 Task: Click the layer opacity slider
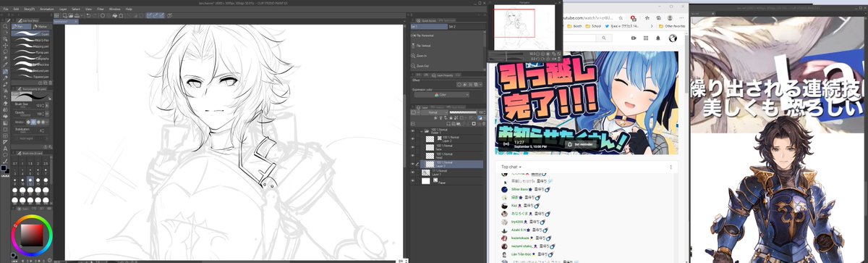point(464,113)
